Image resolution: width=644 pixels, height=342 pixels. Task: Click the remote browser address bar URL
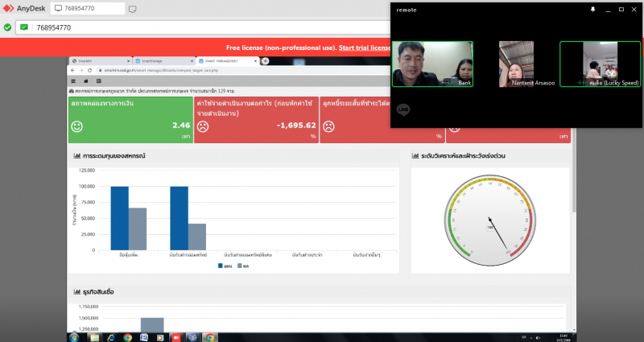[161, 70]
